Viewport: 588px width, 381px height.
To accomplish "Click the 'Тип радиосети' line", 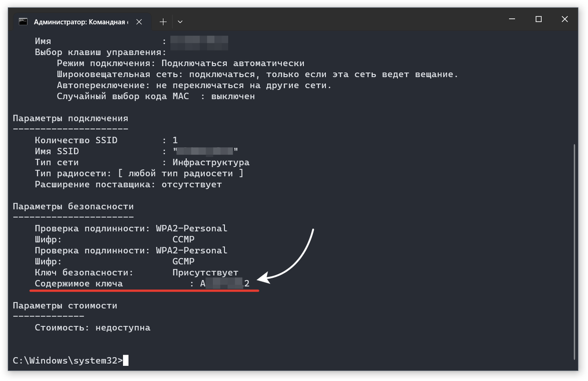I will [x=139, y=173].
